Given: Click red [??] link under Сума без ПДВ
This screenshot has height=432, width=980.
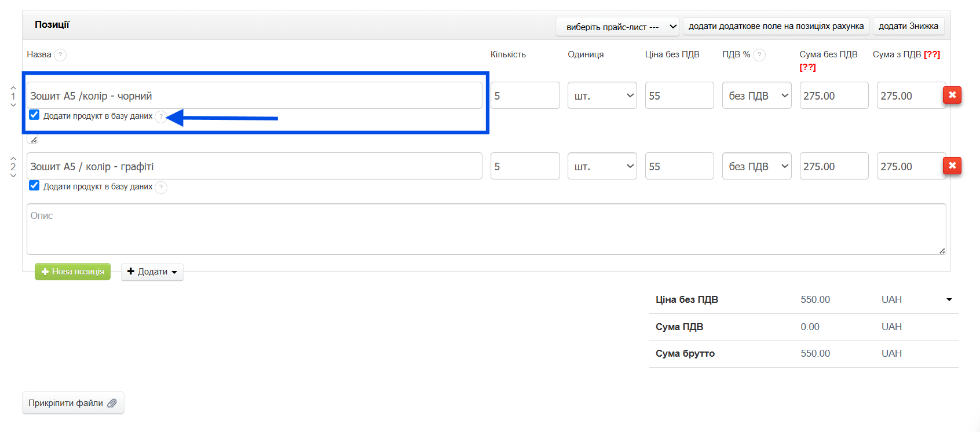Looking at the screenshot, I should [x=807, y=67].
